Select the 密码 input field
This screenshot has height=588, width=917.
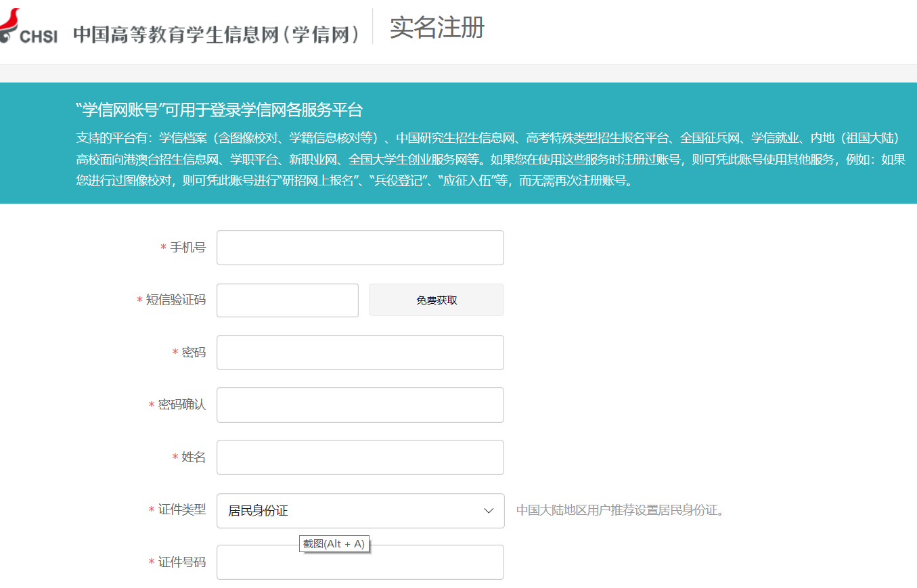pyautogui.click(x=360, y=353)
